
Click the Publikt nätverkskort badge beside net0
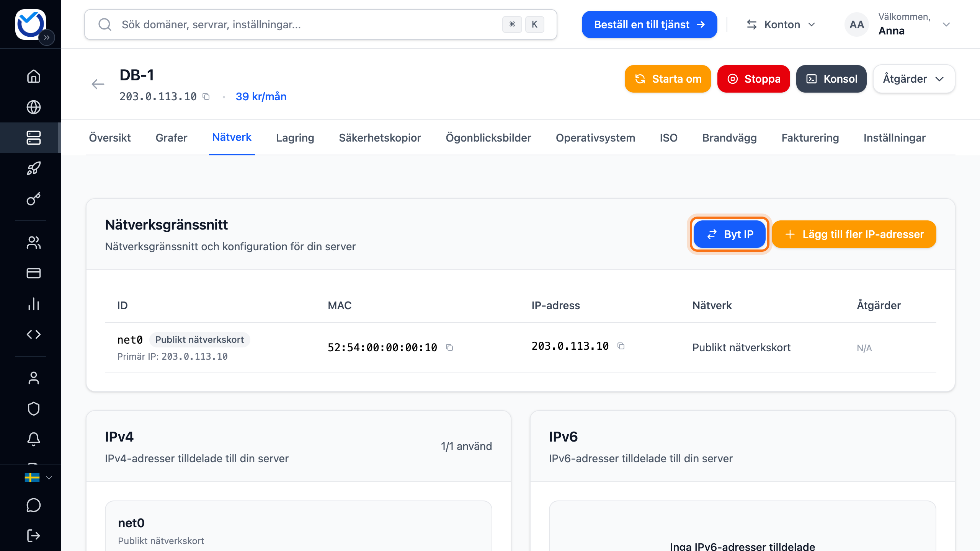199,340
